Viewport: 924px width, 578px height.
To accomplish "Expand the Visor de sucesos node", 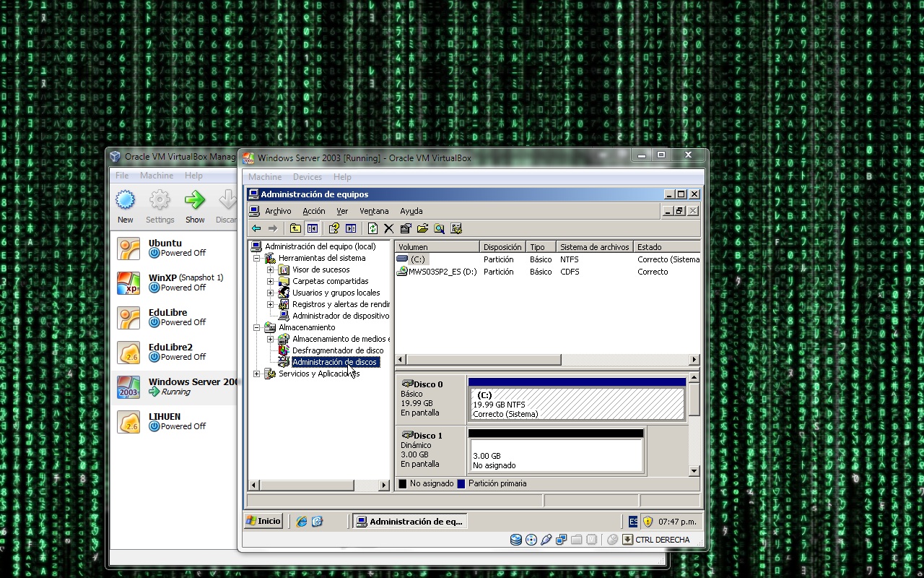I will click(270, 269).
